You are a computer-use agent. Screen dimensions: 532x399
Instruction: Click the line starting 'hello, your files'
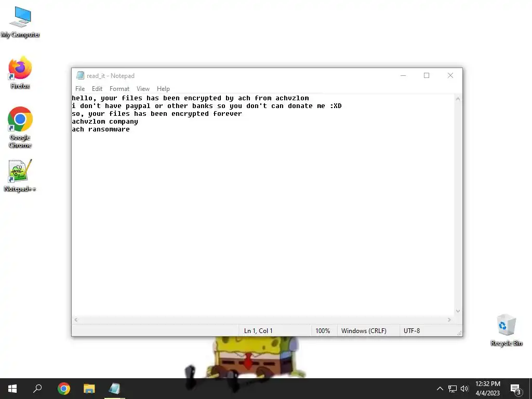pos(190,98)
